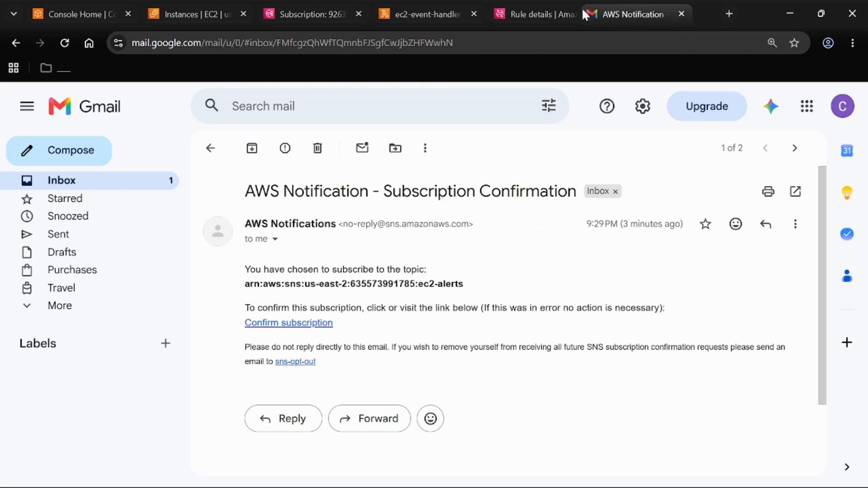Viewport: 868px width, 488px height.
Task: Open email in new window
Action: pyautogui.click(x=795, y=192)
